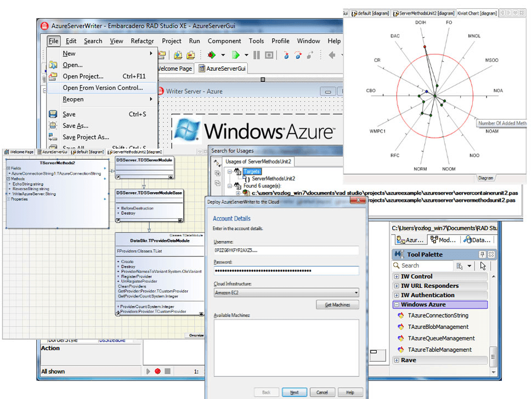532x399 pixels.
Task: Collapse the Windows Azure palette category
Action: [397, 305]
